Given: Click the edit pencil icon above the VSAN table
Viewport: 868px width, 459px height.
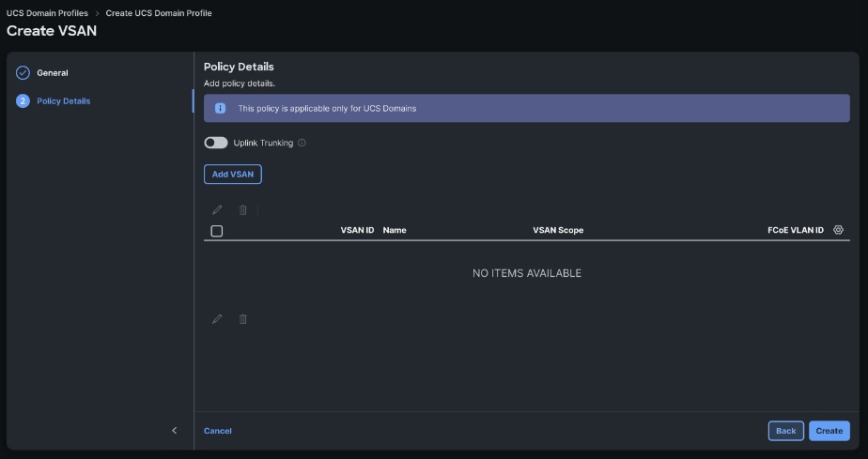Looking at the screenshot, I should coord(217,209).
